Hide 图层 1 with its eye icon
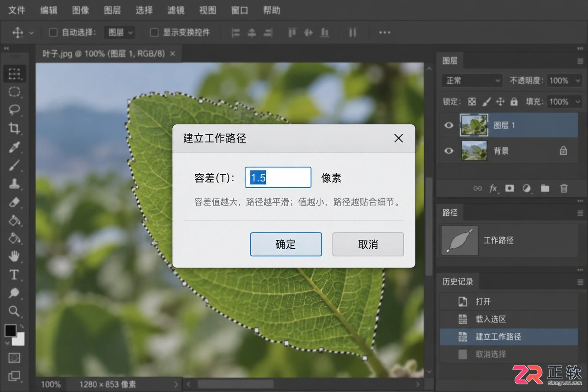This screenshot has width=588, height=392. pos(449,125)
